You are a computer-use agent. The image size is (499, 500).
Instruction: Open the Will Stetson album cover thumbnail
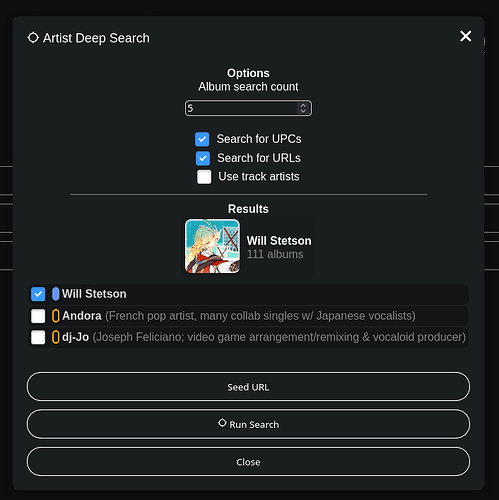pos(212,246)
